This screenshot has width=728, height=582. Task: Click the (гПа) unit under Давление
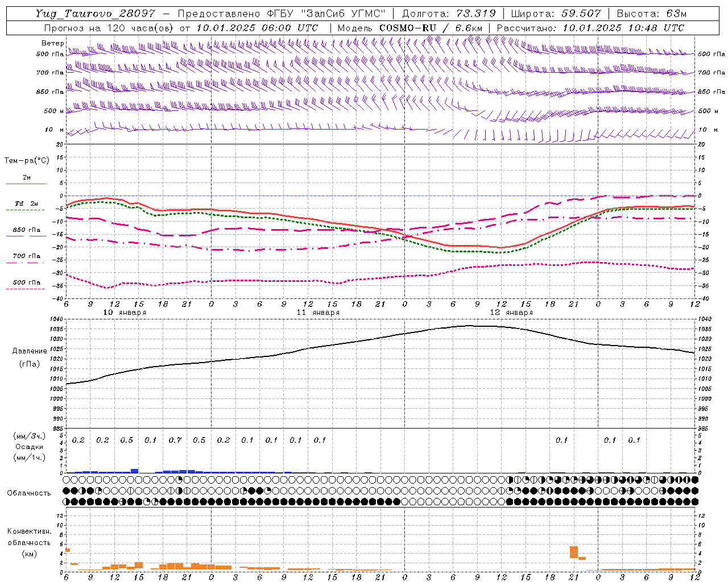(x=30, y=364)
